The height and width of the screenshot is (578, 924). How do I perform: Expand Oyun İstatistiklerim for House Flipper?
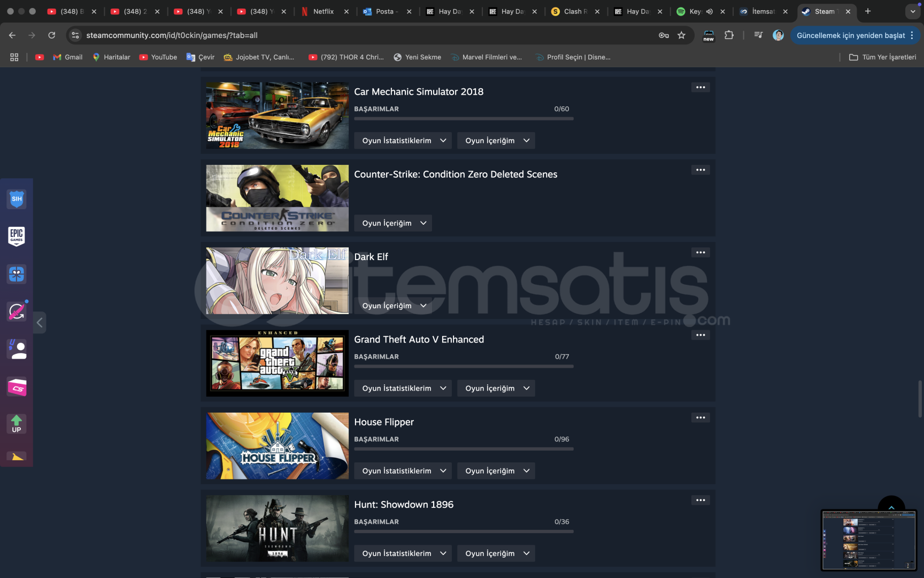tap(403, 471)
